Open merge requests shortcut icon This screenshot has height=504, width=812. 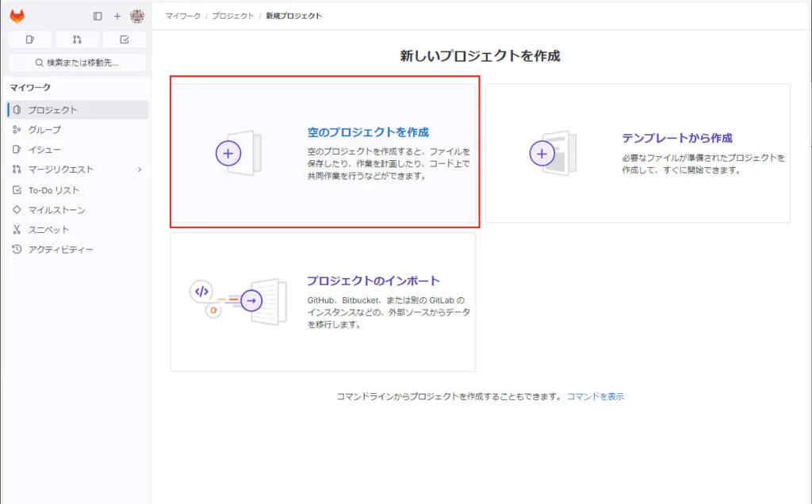pyautogui.click(x=77, y=40)
